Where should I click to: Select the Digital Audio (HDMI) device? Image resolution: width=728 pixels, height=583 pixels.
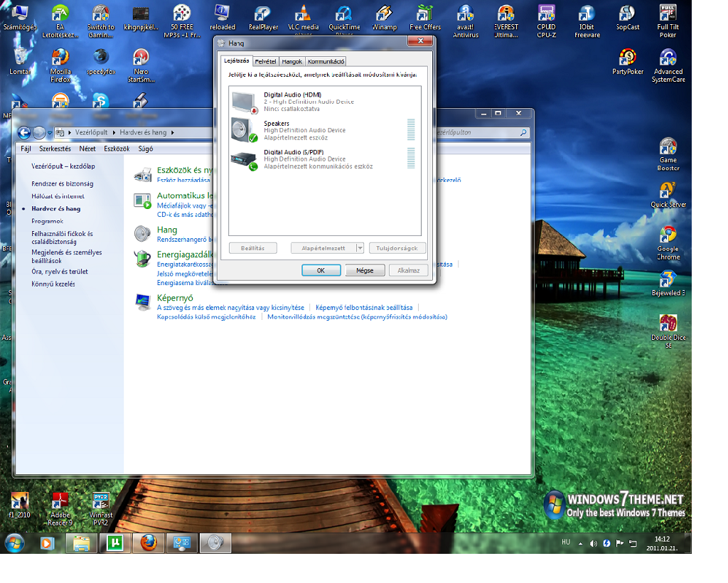pos(324,102)
